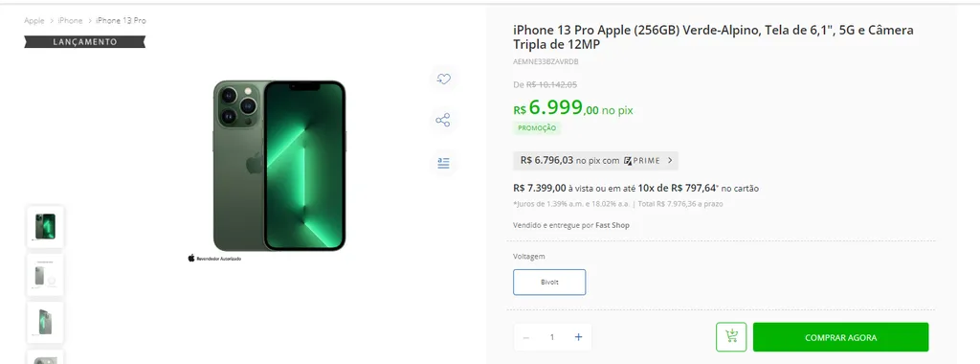View the third product thumbnail image
The height and width of the screenshot is (364, 980).
pyautogui.click(x=45, y=322)
